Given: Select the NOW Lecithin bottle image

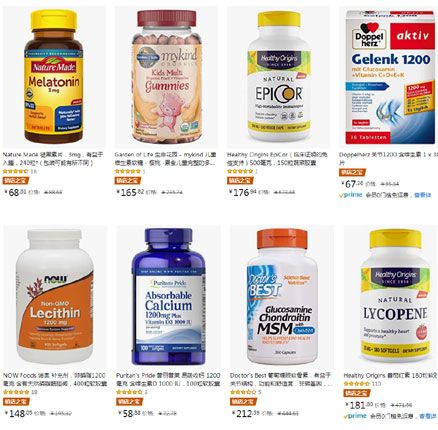Looking at the screenshot, I should click(x=55, y=296).
